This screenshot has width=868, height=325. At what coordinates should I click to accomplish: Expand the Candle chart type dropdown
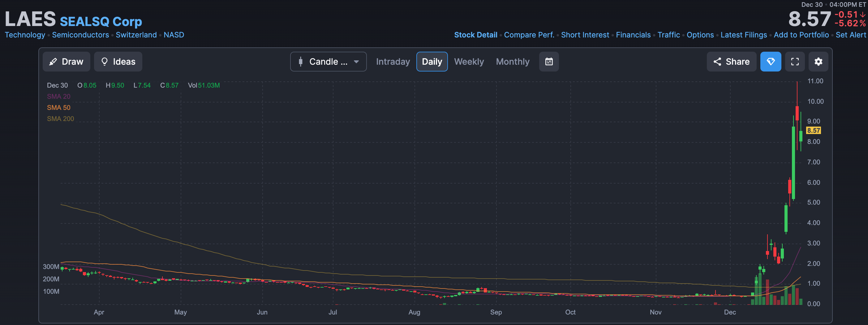pyautogui.click(x=328, y=62)
